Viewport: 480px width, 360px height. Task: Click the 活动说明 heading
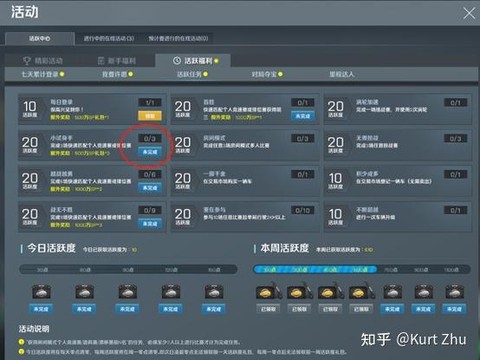coord(34,329)
